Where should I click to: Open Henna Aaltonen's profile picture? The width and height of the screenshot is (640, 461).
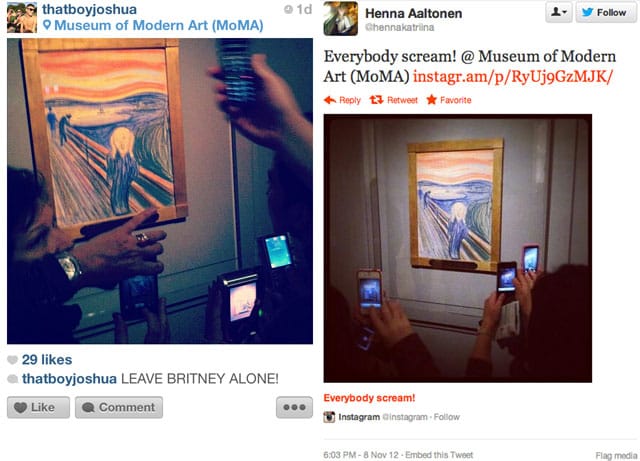(x=341, y=18)
